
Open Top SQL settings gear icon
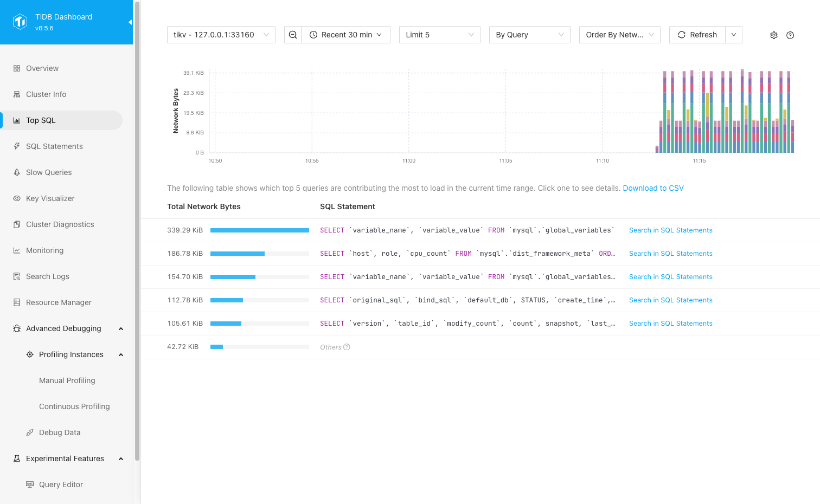coord(774,35)
